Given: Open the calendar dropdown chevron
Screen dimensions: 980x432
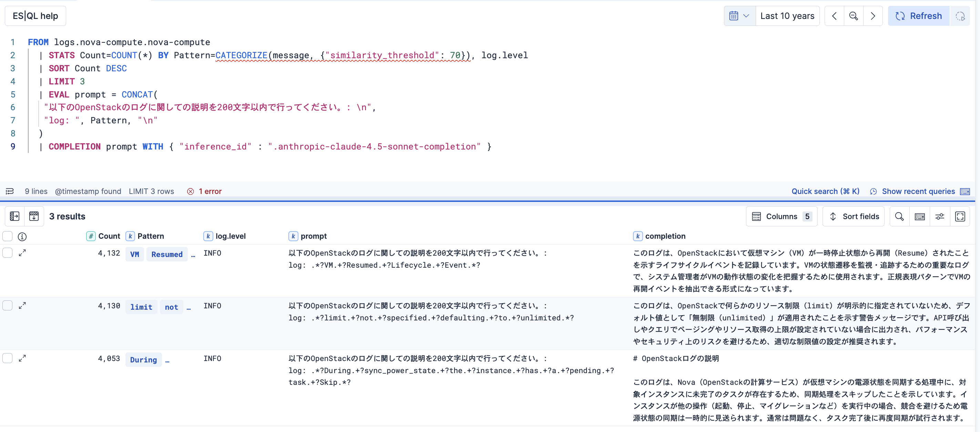Looking at the screenshot, I should 746,16.
